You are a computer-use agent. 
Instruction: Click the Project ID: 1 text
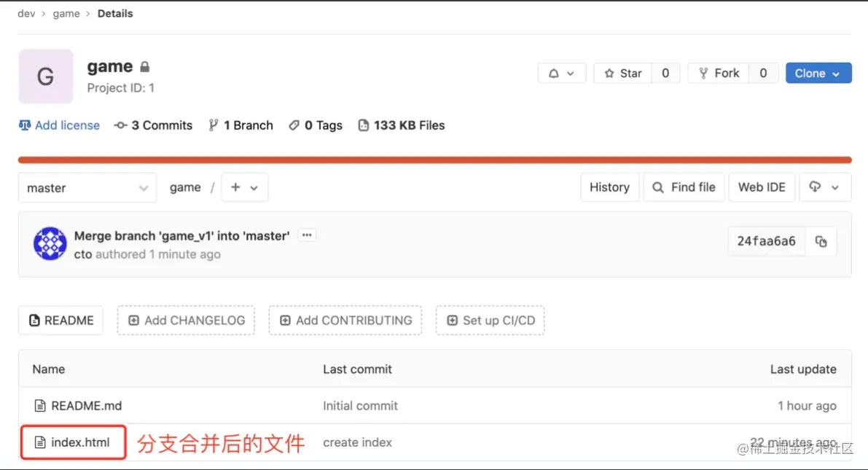click(121, 88)
